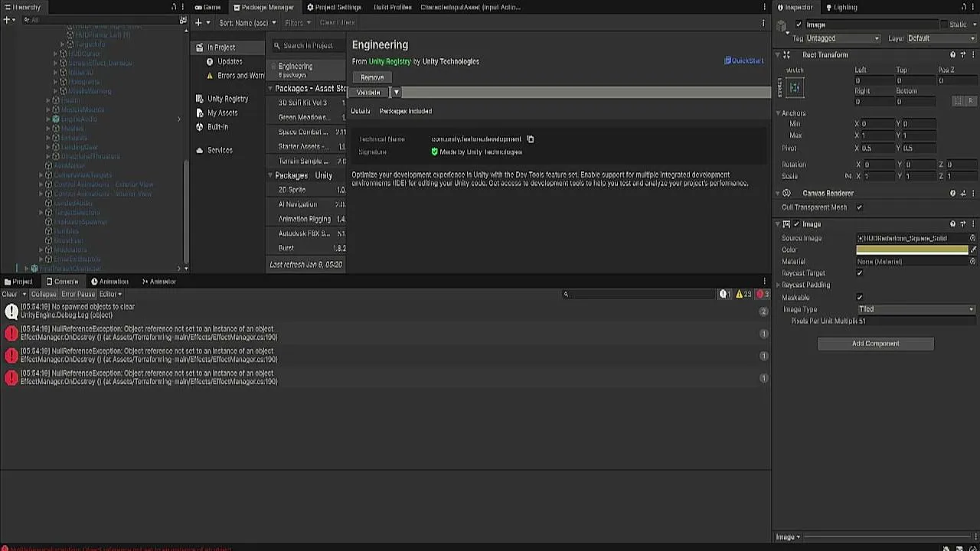980x551 pixels.
Task: Open Image component more options menu
Action: 972,224
